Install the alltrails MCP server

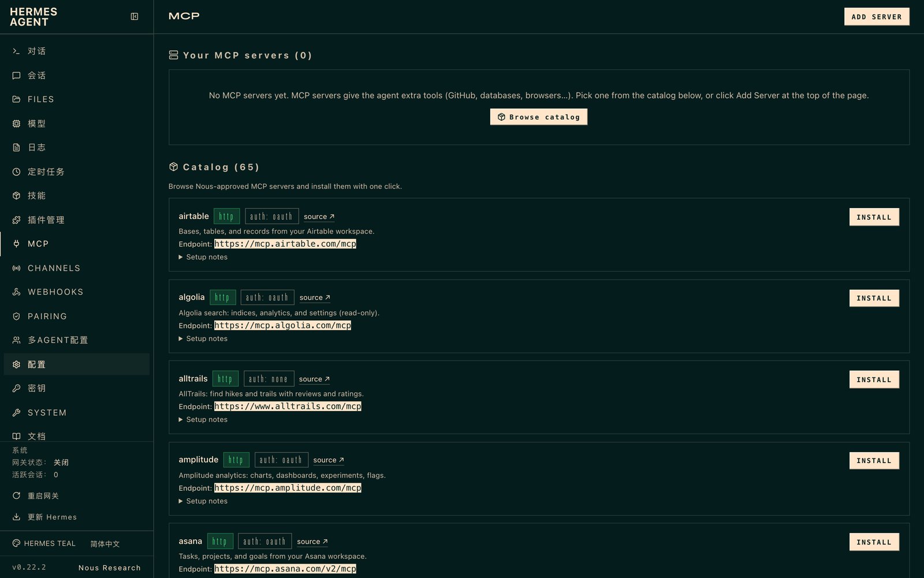click(x=874, y=380)
